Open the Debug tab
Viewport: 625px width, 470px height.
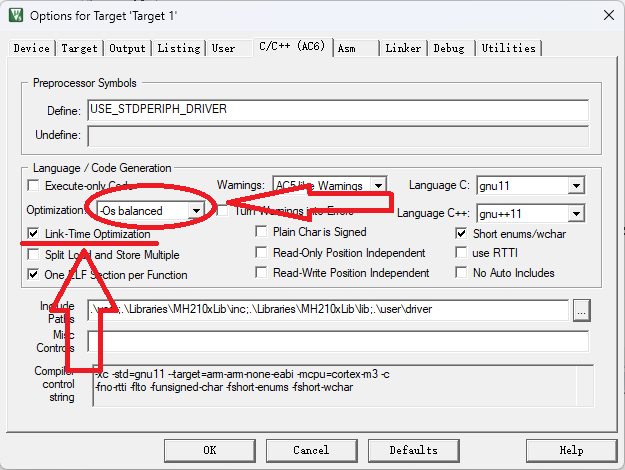(x=449, y=48)
